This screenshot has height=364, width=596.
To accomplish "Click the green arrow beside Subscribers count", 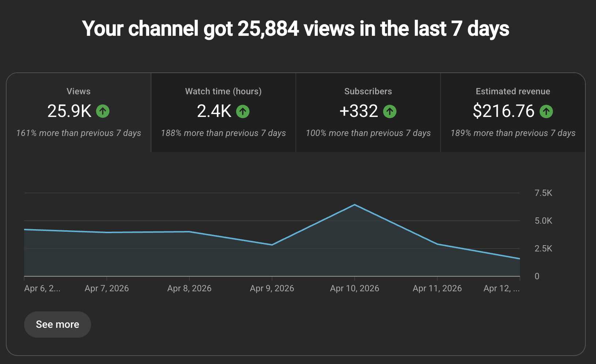I will [x=390, y=111].
